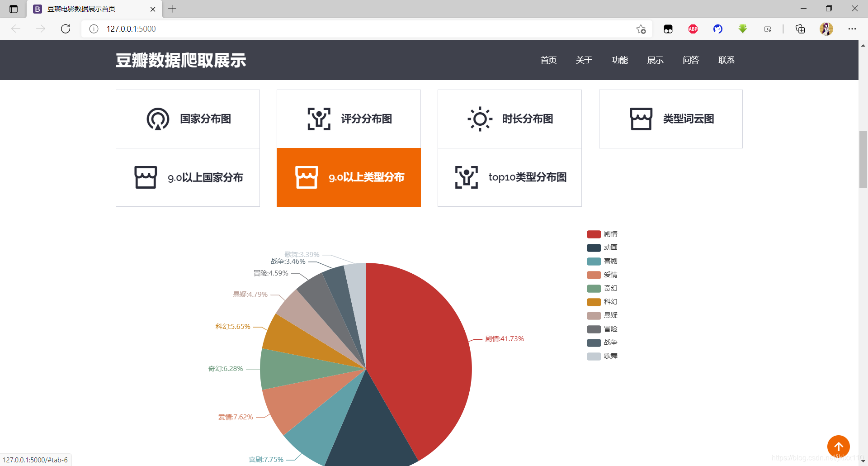Go back in browser history
The width and height of the screenshot is (868, 466).
tap(16, 29)
